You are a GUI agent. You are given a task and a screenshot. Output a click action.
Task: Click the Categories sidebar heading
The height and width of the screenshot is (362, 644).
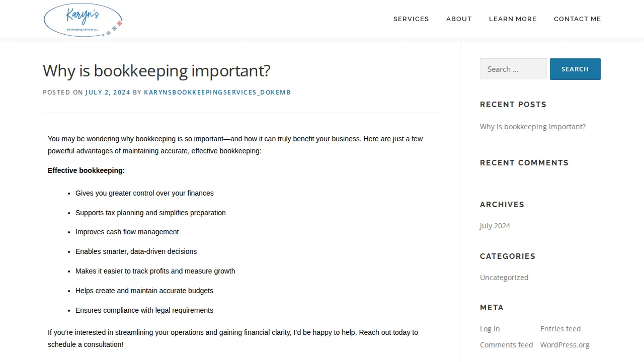[508, 256]
